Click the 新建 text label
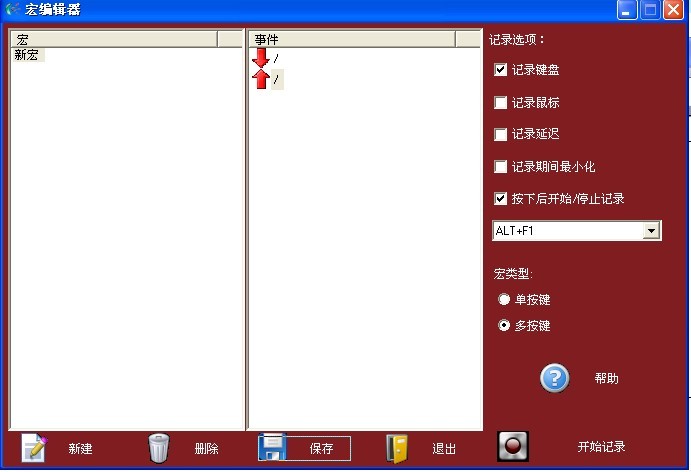Viewport: 691px width, 472px height. (80, 449)
